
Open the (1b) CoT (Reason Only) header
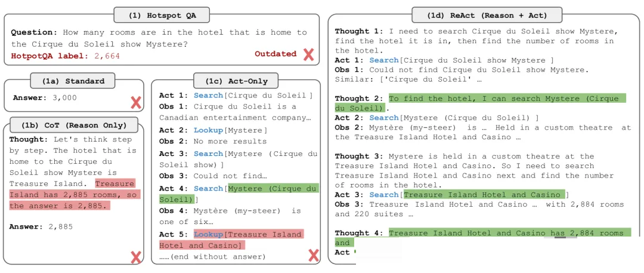73,125
